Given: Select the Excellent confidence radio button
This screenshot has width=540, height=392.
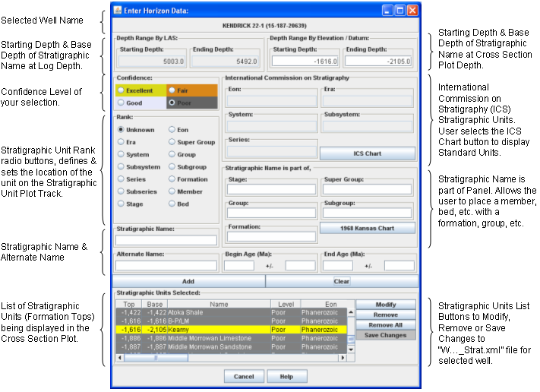Looking at the screenshot, I should [x=121, y=90].
